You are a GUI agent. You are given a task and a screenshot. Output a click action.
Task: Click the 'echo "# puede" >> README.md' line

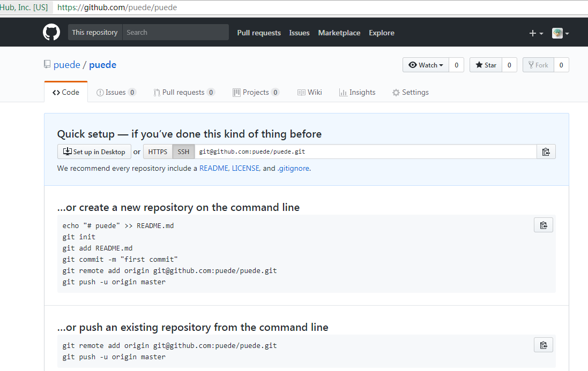point(118,225)
